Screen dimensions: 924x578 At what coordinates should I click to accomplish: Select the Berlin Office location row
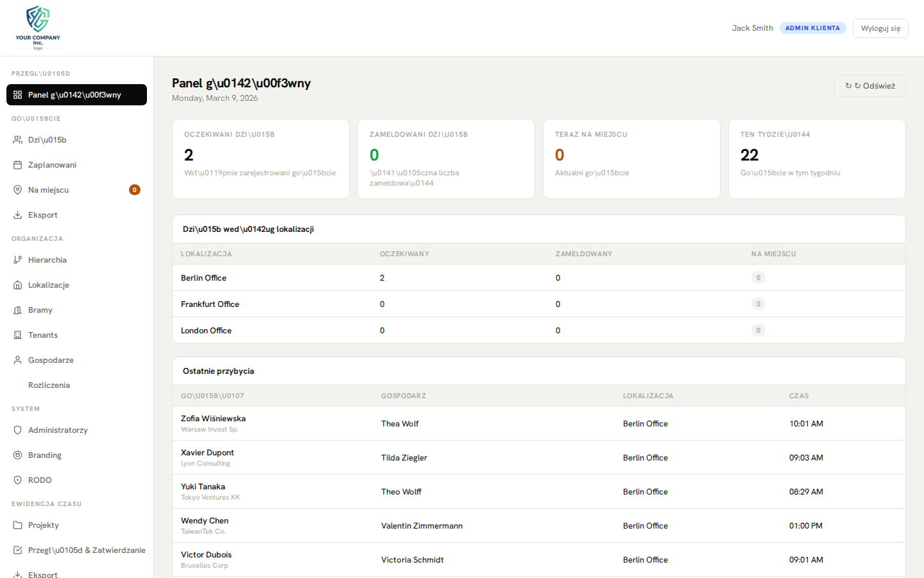[203, 278]
